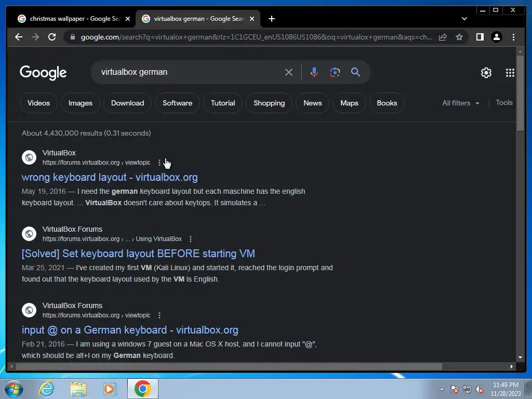The image size is (532, 399).
Task: Click first result's VirtualBox site icon
Action: (29, 157)
